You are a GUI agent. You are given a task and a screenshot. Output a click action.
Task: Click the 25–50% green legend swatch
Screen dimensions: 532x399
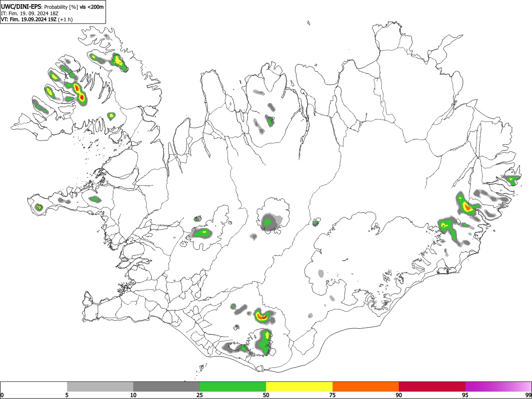click(233, 387)
